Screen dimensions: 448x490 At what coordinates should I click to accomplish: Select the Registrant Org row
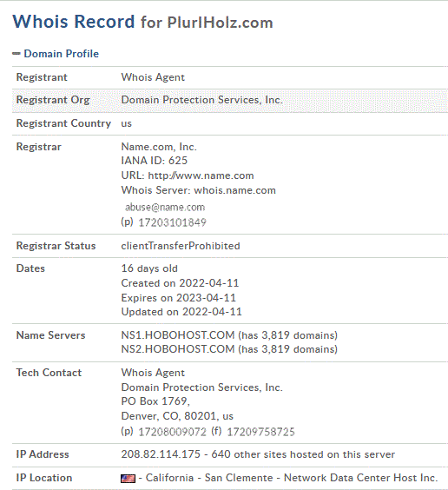point(230,100)
